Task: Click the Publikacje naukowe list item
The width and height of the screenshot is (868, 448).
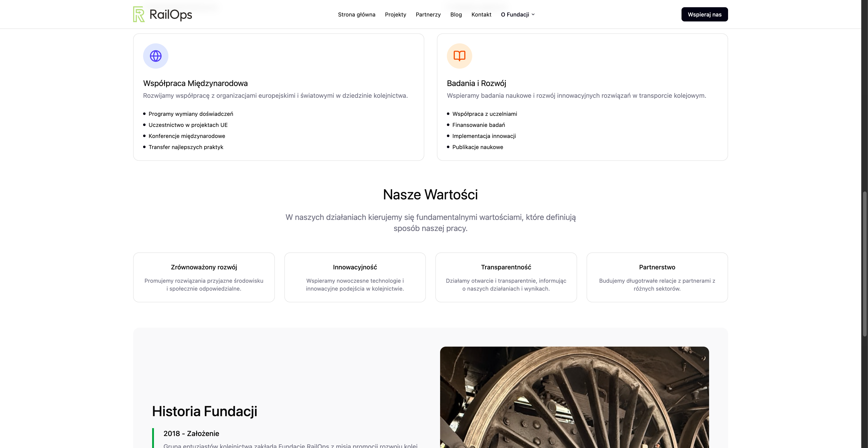Action: coord(477,147)
